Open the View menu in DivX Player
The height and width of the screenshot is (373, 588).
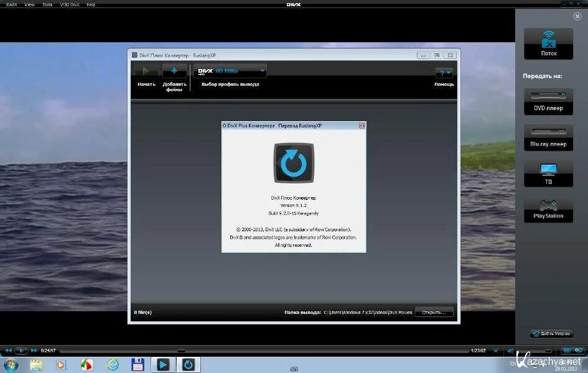(x=29, y=4)
